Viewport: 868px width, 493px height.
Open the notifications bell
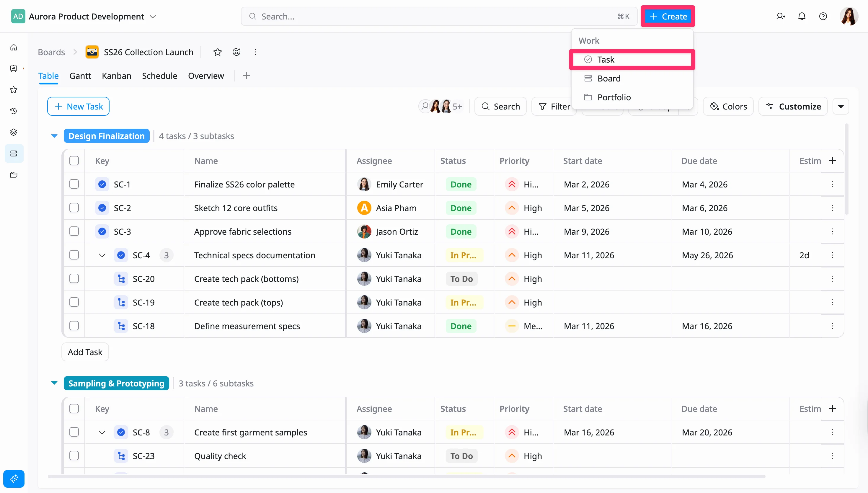[x=802, y=16]
